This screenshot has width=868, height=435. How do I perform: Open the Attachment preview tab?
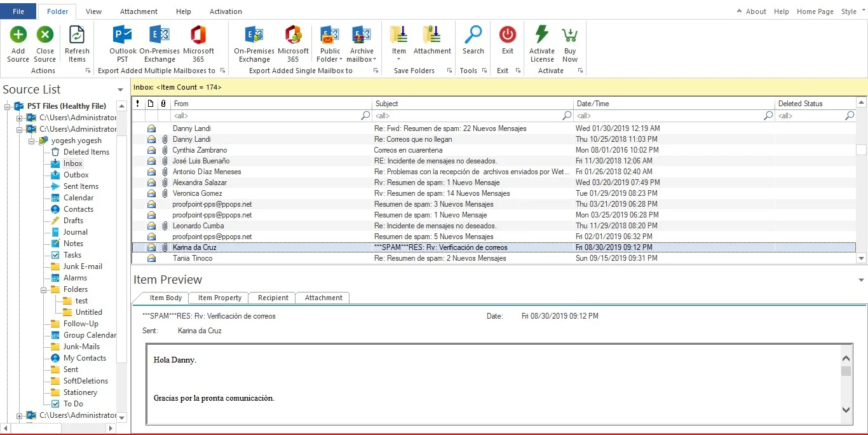tap(323, 298)
